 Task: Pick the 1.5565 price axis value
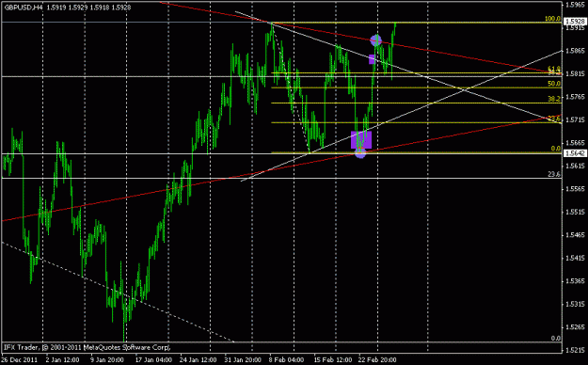[x=575, y=189]
